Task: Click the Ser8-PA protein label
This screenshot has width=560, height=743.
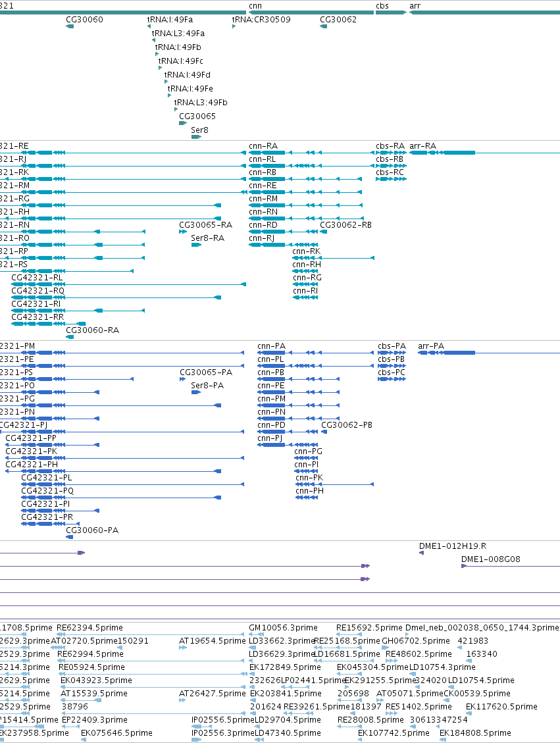Action: coord(207,385)
